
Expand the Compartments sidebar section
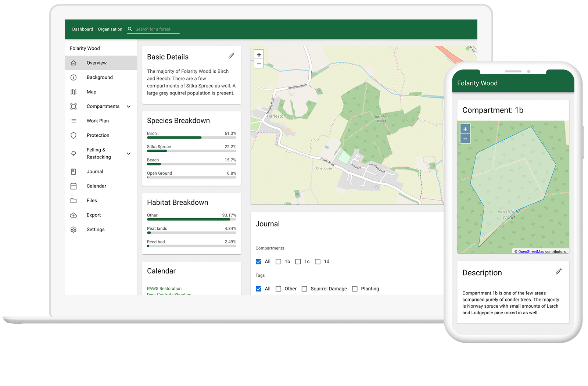click(128, 106)
